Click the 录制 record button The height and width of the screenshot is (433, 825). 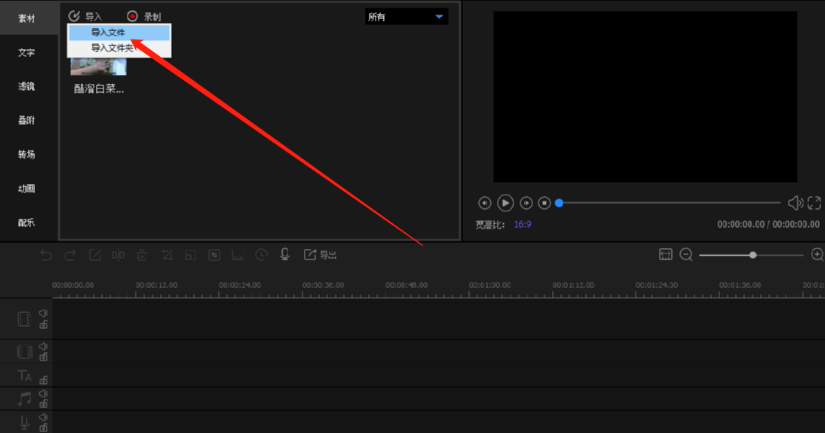tap(144, 17)
